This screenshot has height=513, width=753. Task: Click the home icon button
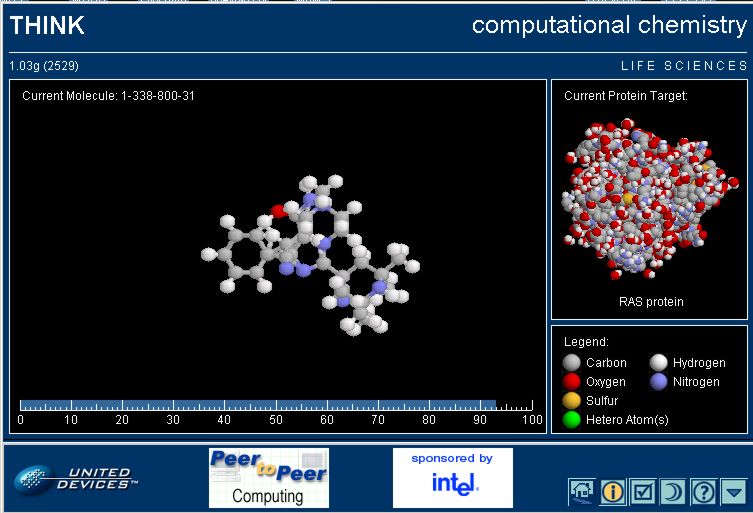[x=581, y=491]
